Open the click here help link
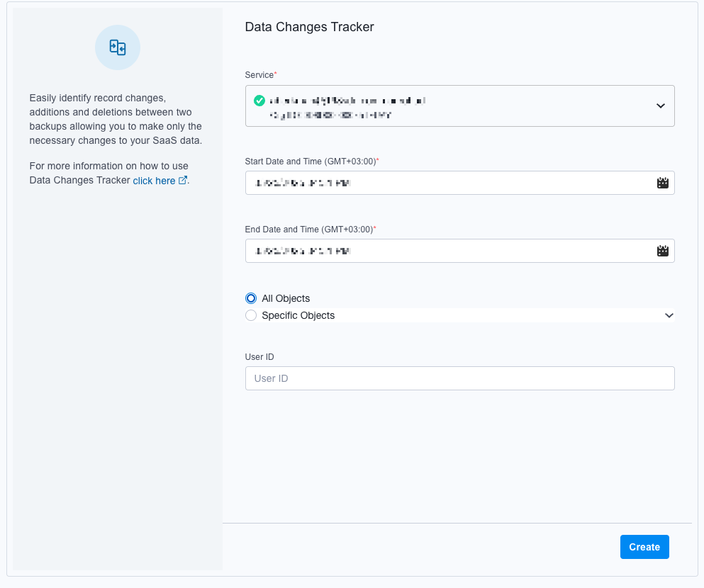The width and height of the screenshot is (704, 588). point(154,181)
